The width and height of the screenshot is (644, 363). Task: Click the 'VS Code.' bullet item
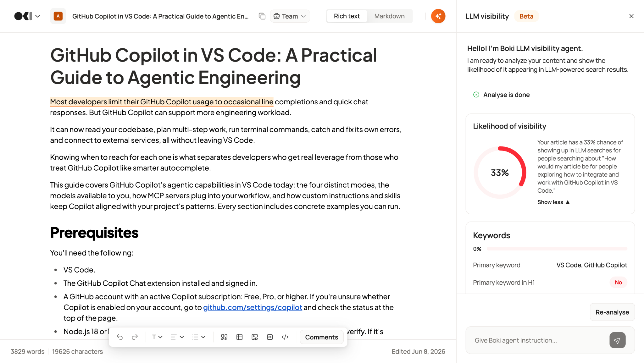point(79,270)
